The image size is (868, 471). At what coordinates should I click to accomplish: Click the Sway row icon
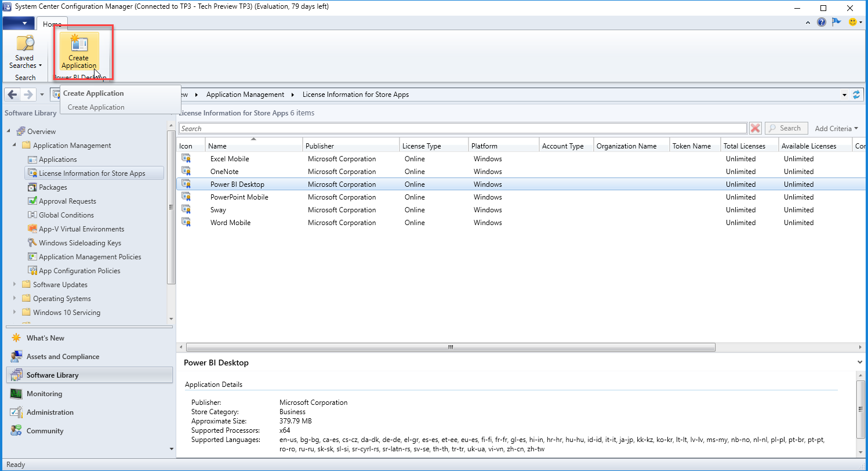pos(186,209)
